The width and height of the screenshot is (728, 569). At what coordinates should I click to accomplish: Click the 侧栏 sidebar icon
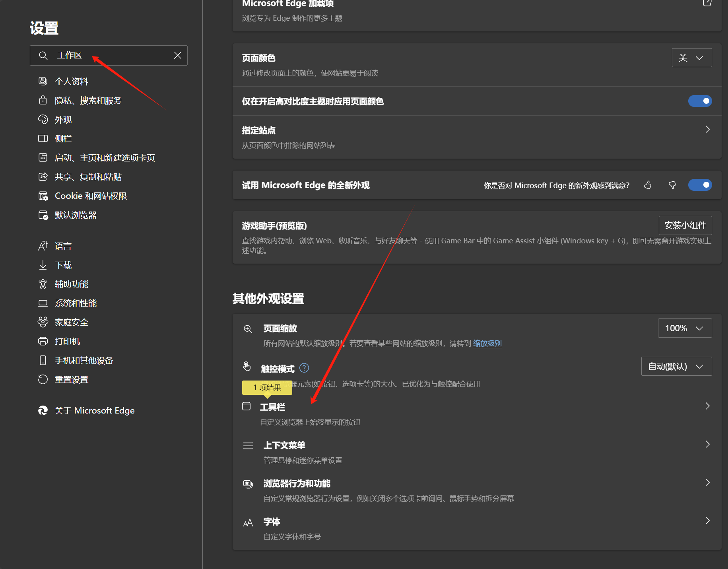click(43, 138)
